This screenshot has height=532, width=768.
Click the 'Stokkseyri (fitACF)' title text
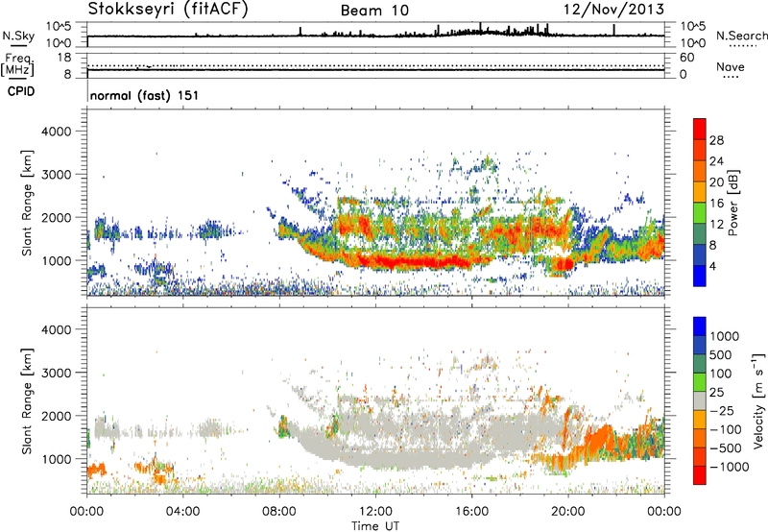[x=168, y=10]
